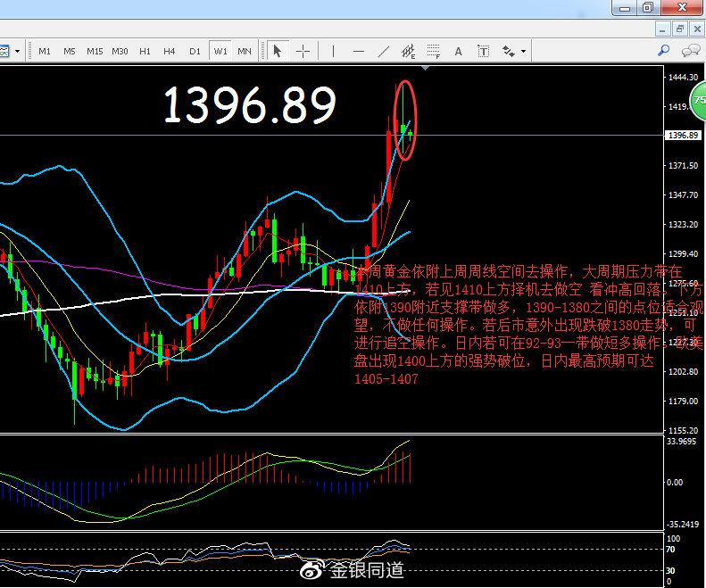Screen dimensions: 706x588
Task: Switch to H1 timeframe
Action: (145, 52)
